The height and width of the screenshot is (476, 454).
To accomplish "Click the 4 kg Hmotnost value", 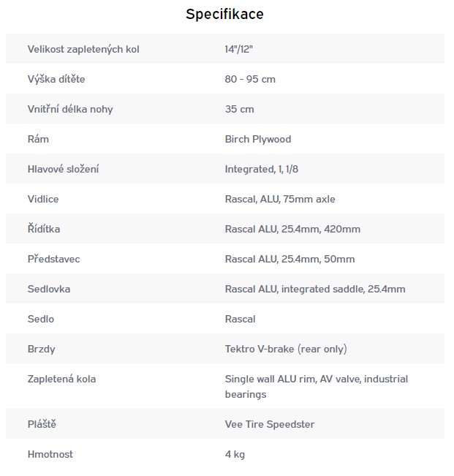I will pos(235,454).
